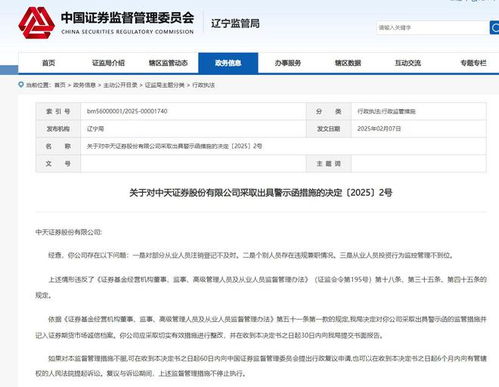This screenshot has height=387, width=499.
Task: Click breadcrumb link 首页
Action: (60, 85)
